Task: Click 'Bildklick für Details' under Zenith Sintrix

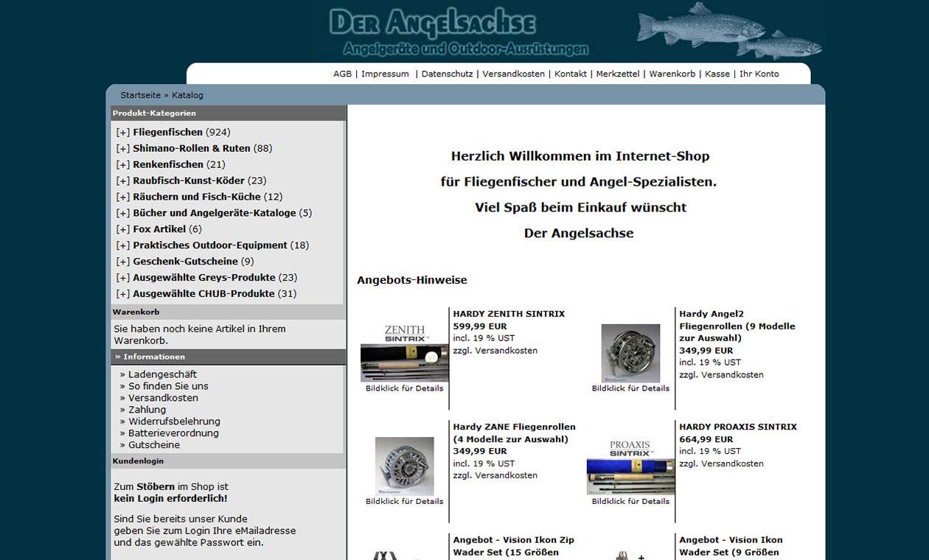Action: pos(405,388)
